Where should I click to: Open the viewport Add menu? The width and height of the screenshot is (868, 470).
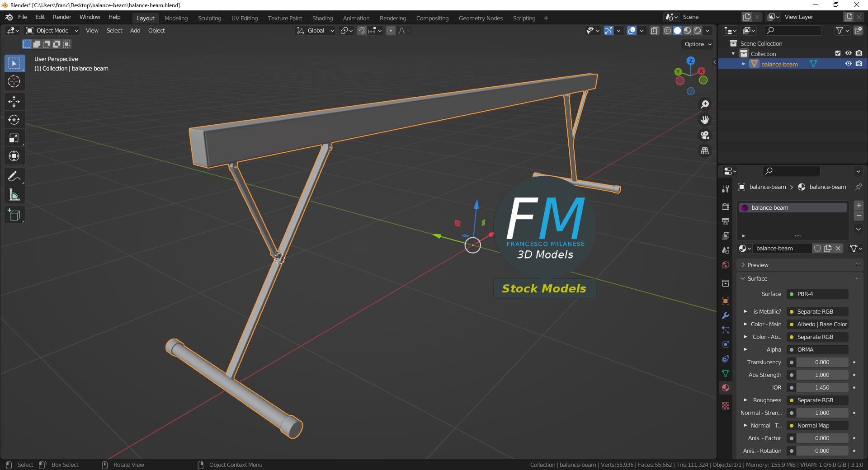point(135,31)
